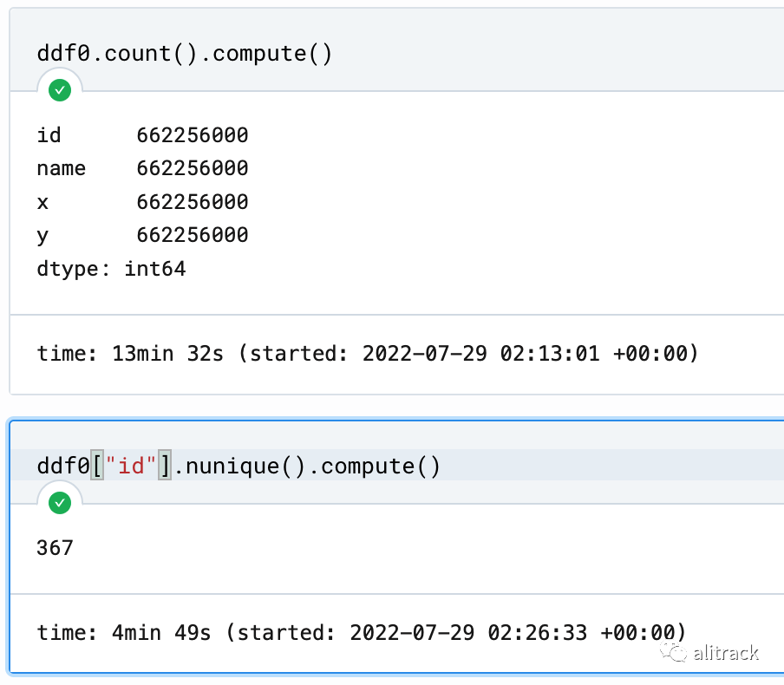Click the highlighted closing bracket before .nunique
This screenshot has height=685, width=784.
165,466
